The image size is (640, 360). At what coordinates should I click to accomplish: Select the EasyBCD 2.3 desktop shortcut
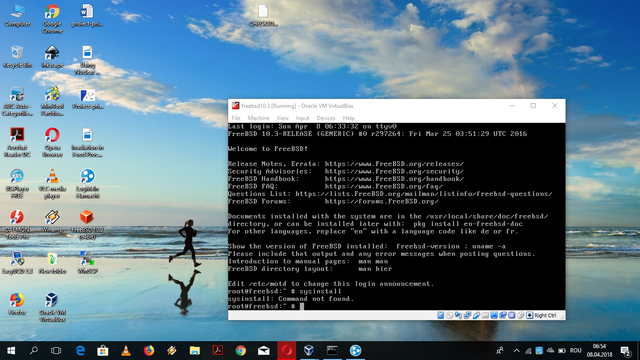coord(17,263)
